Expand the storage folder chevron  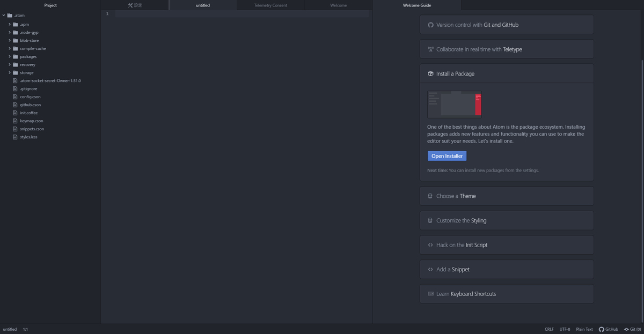9,72
